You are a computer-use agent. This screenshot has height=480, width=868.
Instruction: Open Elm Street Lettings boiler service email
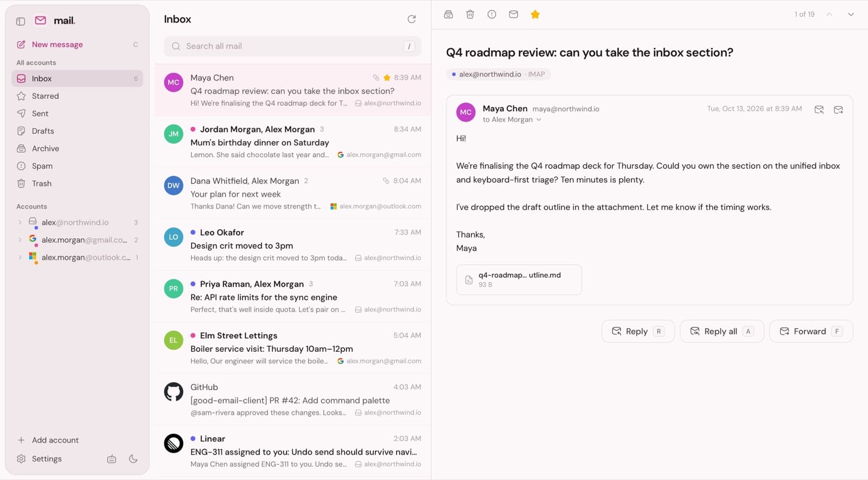(292, 348)
